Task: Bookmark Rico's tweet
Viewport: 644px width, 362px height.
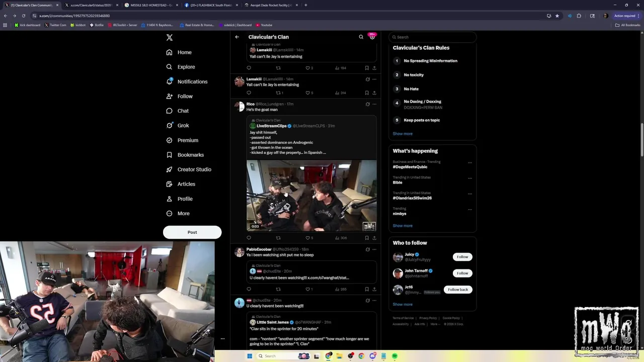Action: 367,238
